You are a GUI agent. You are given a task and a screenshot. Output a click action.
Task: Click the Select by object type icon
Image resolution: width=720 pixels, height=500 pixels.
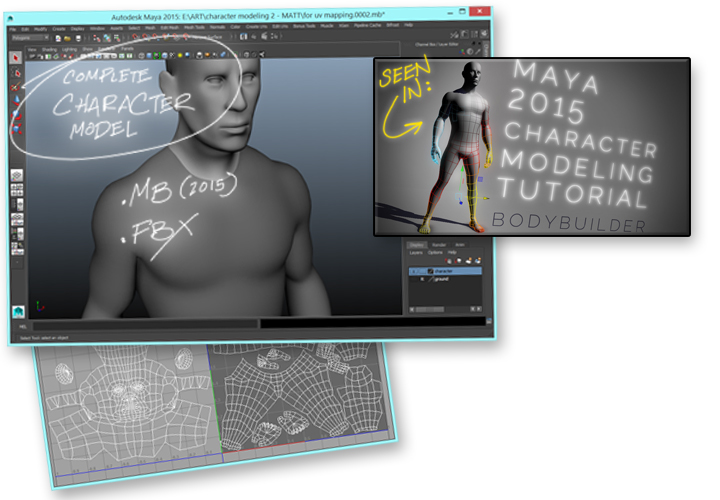pos(107,38)
